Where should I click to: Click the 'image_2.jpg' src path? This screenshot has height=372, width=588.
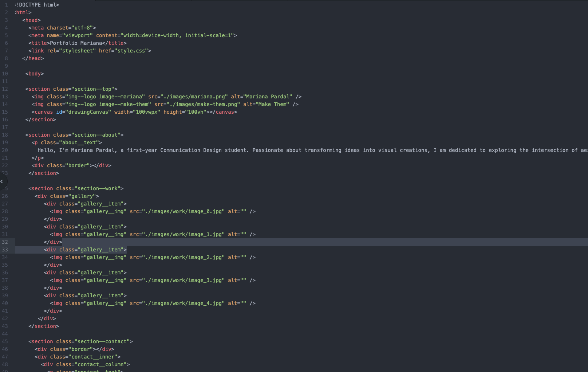183,257
